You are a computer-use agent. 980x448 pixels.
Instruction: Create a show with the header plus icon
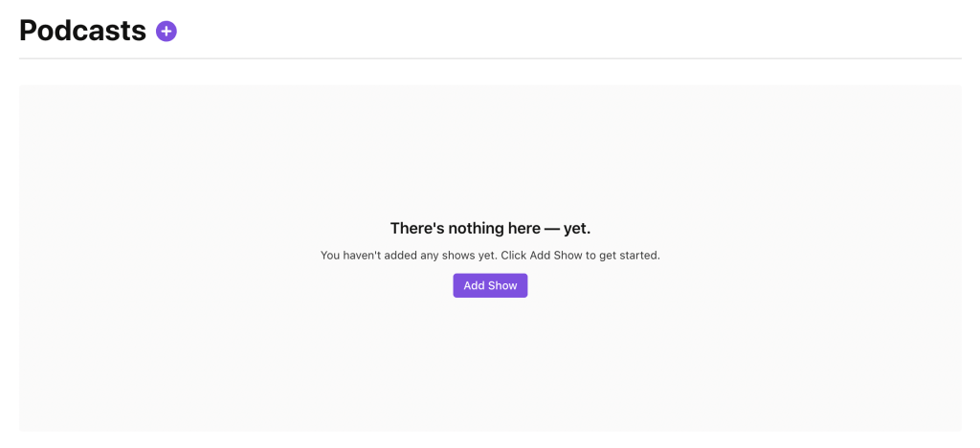click(167, 32)
